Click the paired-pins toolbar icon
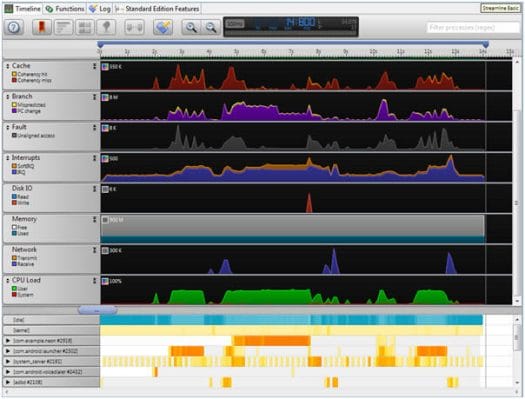 click(134, 27)
